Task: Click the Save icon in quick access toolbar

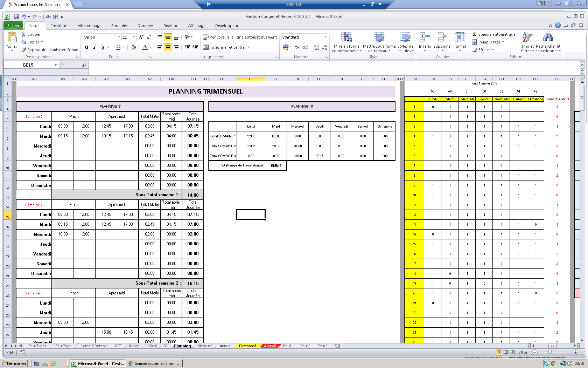Action: tap(16, 17)
